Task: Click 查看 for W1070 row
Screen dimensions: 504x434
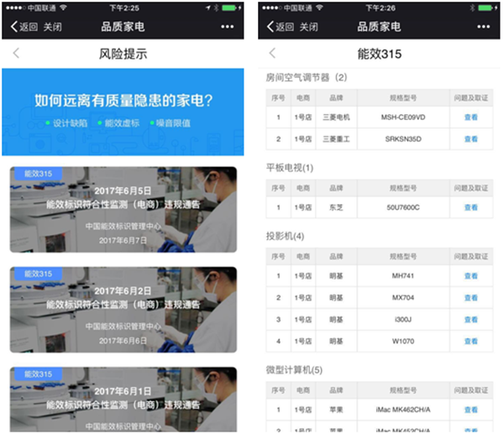Action: (x=471, y=341)
